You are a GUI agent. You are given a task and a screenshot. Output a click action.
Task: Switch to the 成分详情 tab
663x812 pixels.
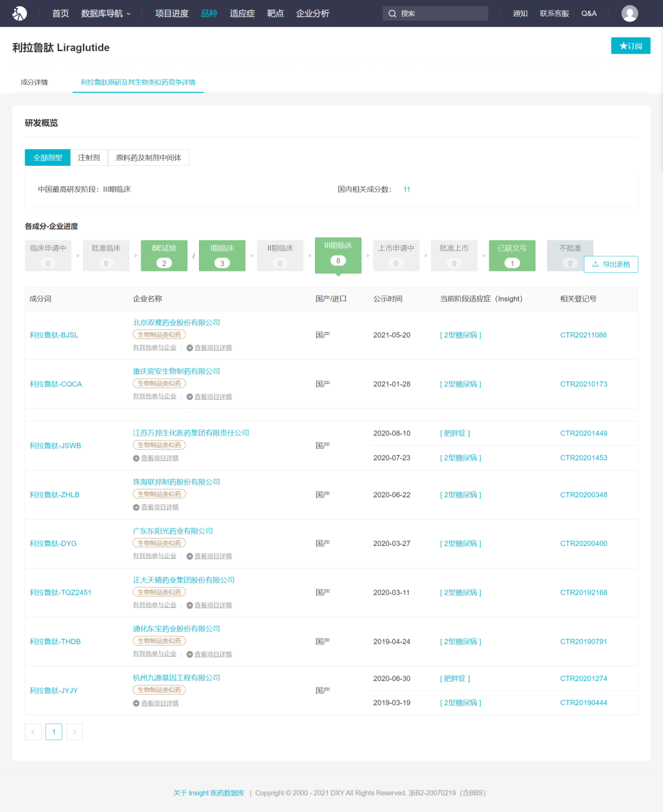(x=34, y=82)
